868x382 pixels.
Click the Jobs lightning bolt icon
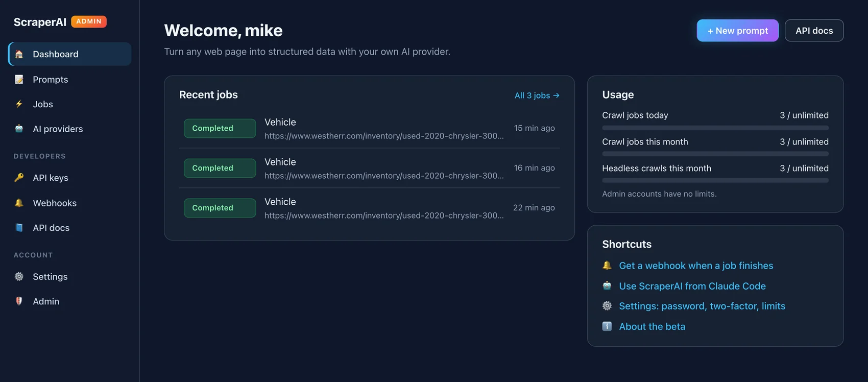19,104
